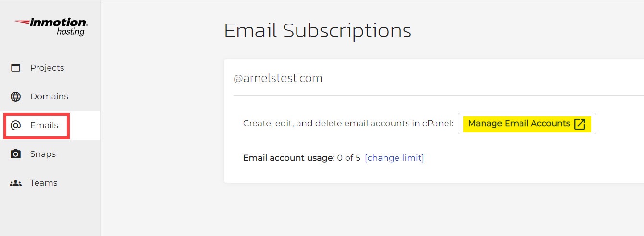Click the "hosting" word under the logo
Image resolution: width=644 pixels, height=236 pixels.
pyautogui.click(x=71, y=32)
